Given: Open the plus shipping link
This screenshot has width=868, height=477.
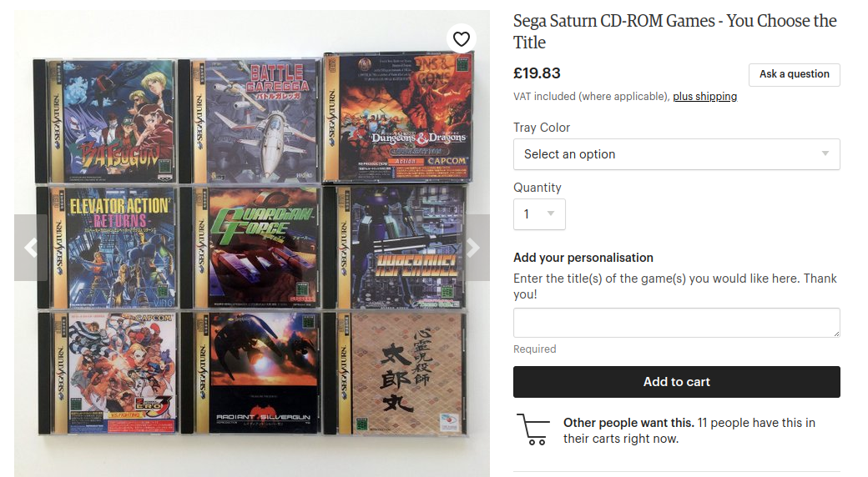Looking at the screenshot, I should pos(704,97).
